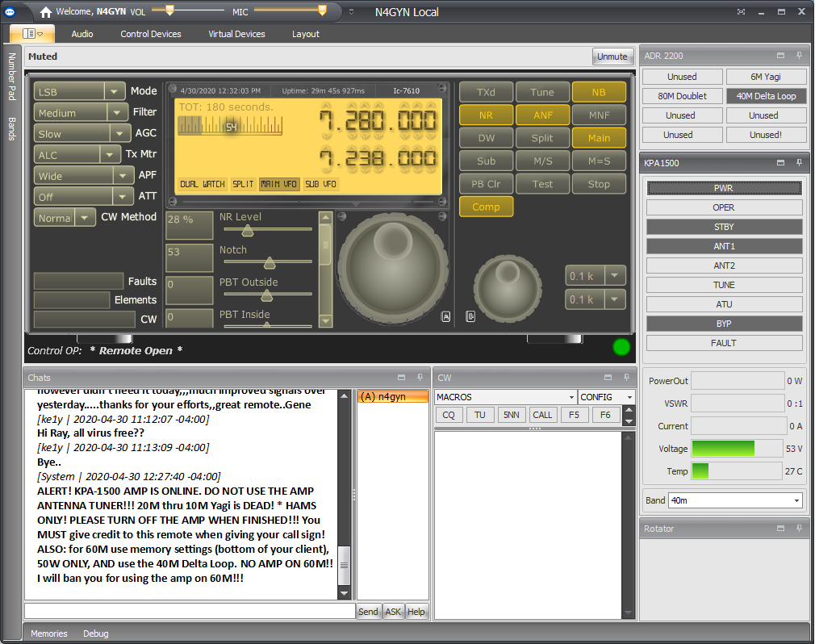Screen dimensions: 815x644
Task: Collapse the Rotator panel
Action: (x=780, y=528)
